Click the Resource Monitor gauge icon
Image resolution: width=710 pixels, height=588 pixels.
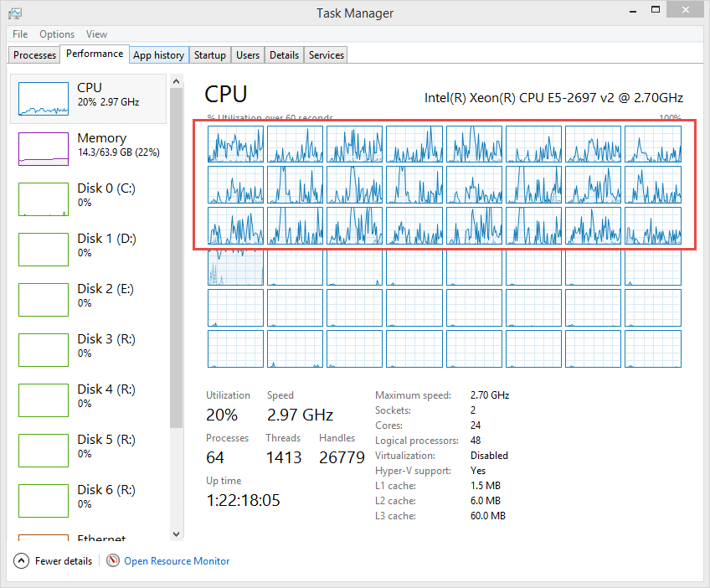click(113, 561)
